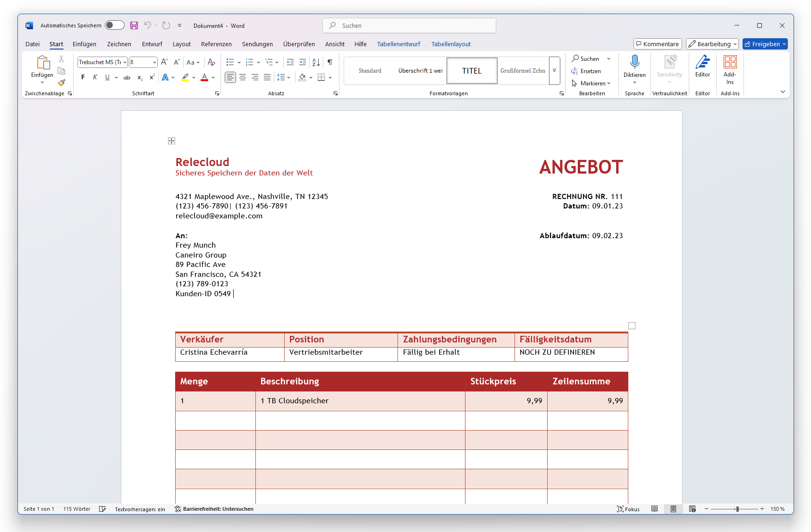This screenshot has height=532, width=811.
Task: Expand the Formatvorlagen styles gallery
Action: 554,71
